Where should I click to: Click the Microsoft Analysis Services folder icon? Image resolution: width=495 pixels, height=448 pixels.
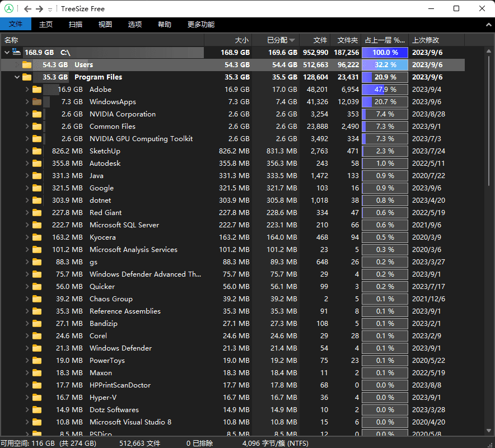point(37,249)
